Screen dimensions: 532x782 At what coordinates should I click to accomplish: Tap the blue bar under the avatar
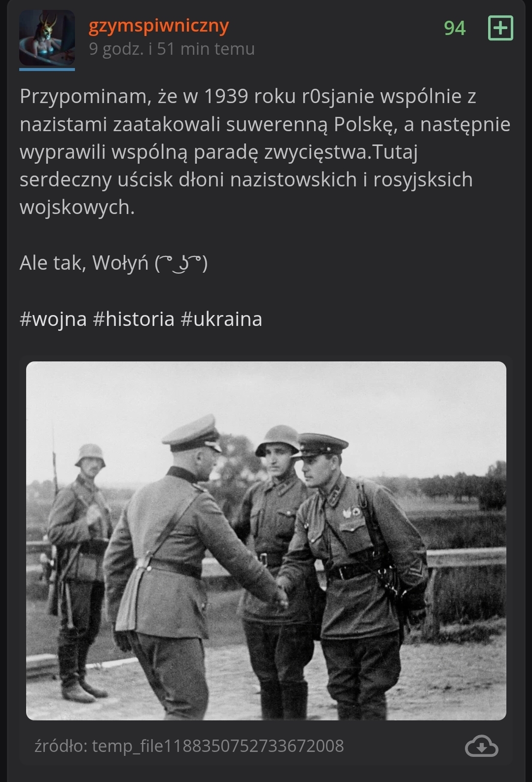(x=47, y=70)
